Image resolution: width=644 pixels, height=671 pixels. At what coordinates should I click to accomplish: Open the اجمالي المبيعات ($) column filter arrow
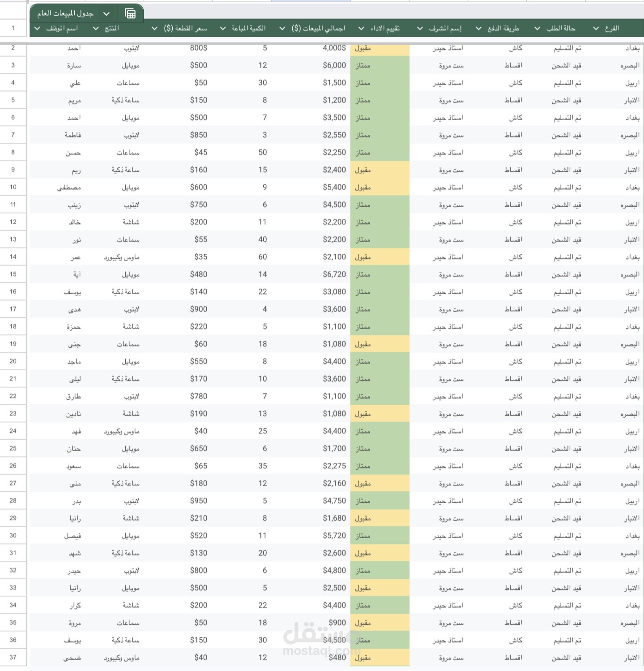(282, 28)
